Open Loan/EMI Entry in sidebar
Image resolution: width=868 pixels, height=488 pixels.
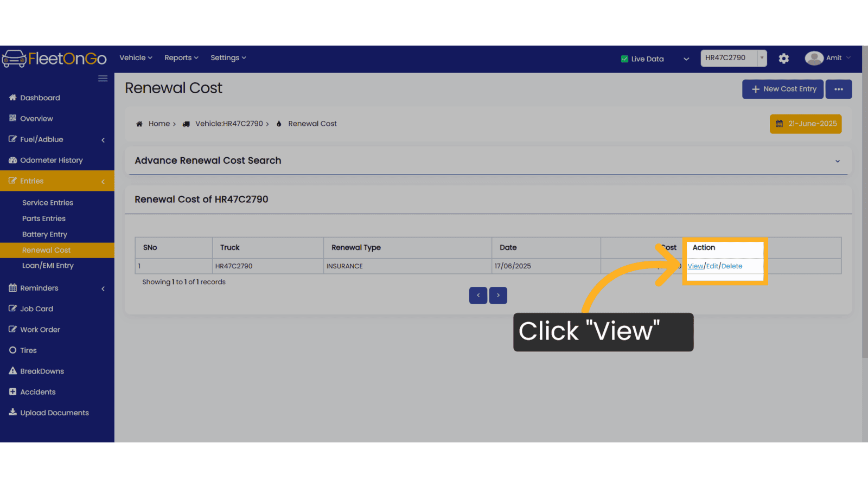(48, 266)
